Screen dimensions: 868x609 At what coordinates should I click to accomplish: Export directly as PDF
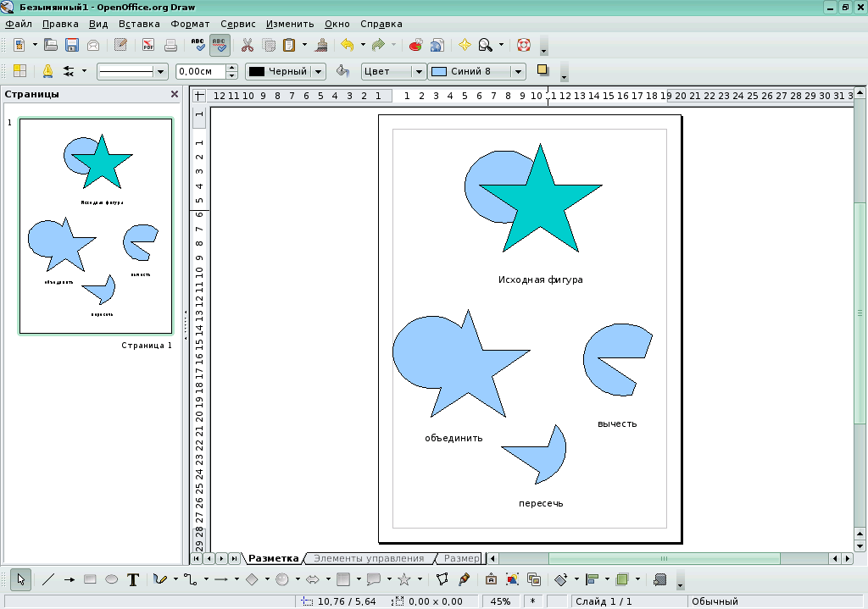click(x=147, y=45)
